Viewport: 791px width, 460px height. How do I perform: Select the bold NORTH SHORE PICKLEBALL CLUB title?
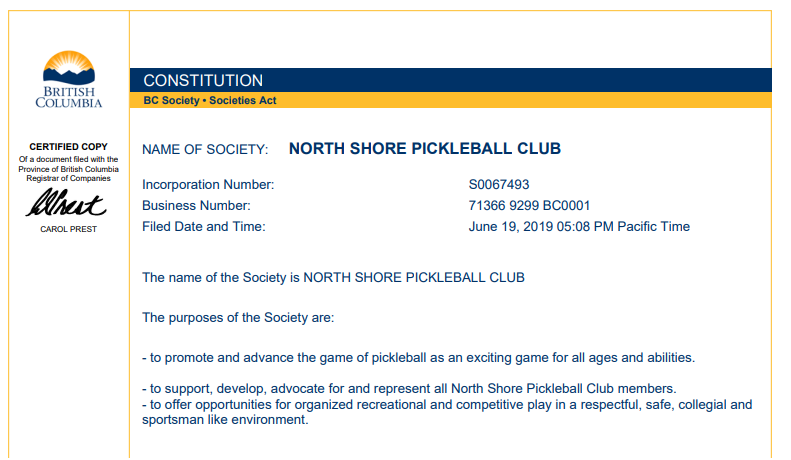425,149
